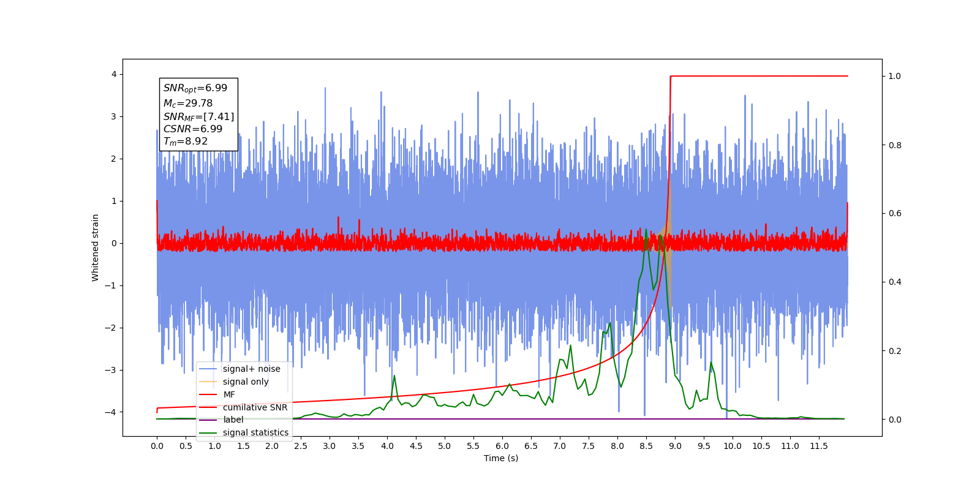The image size is (980, 490).
Task: Click the blue line swatch beside 'signal+ noise'
Action: (x=208, y=369)
